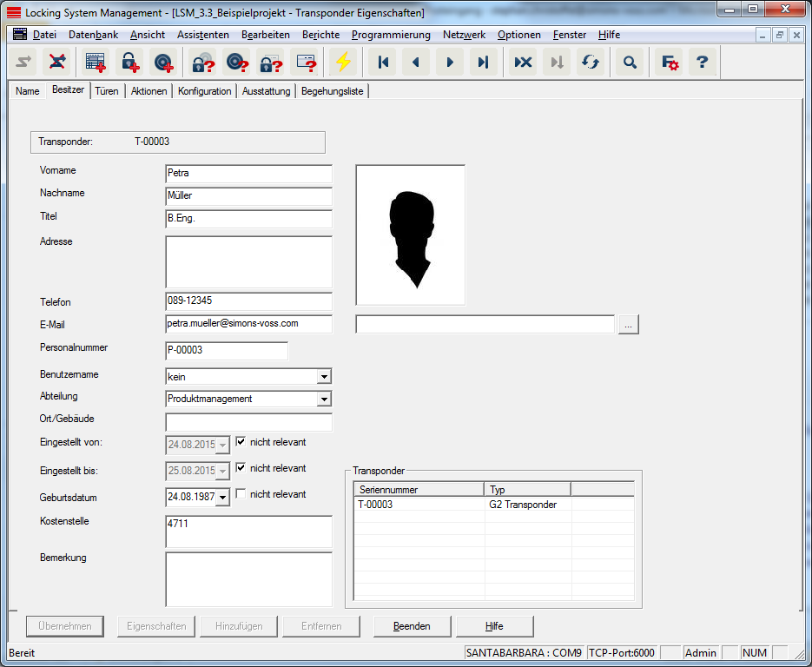Click the add new lock icon
The height and width of the screenshot is (667, 812).
(x=129, y=63)
